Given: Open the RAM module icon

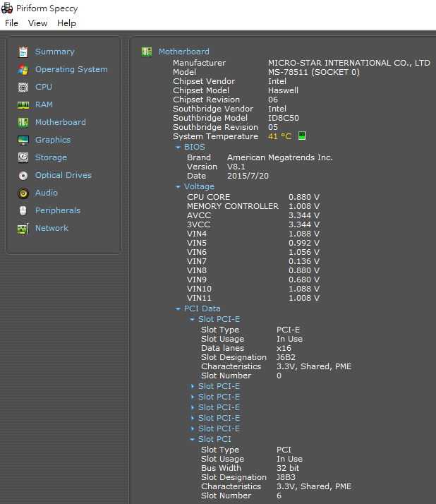Looking at the screenshot, I should coord(23,104).
